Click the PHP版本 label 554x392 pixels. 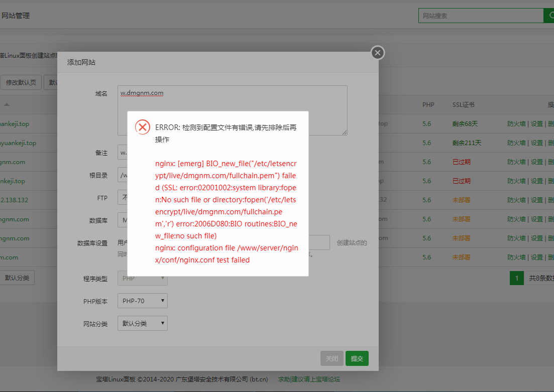(95, 301)
